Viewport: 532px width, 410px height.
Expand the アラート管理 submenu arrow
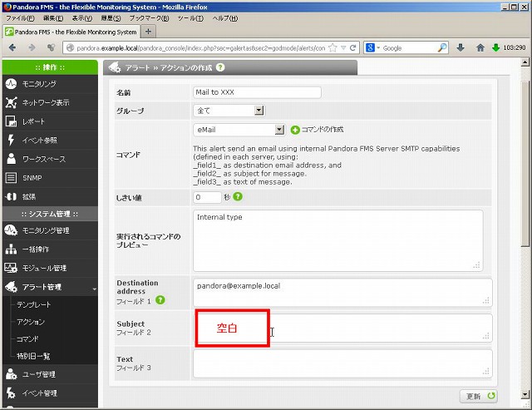click(94, 289)
